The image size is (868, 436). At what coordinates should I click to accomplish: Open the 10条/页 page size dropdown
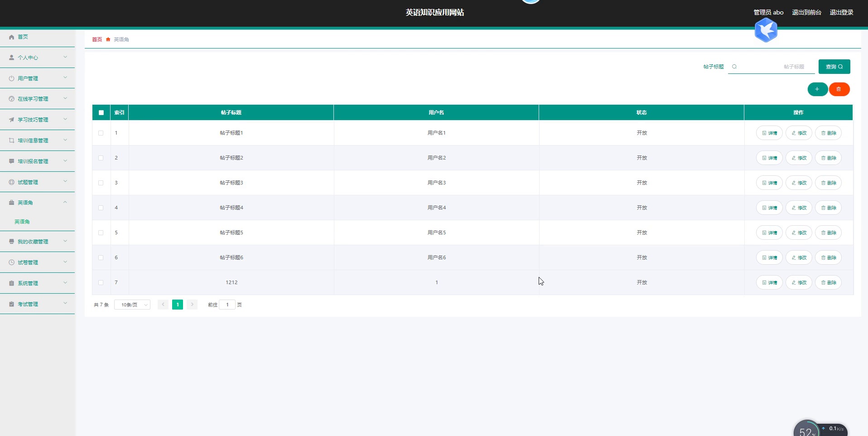(132, 305)
